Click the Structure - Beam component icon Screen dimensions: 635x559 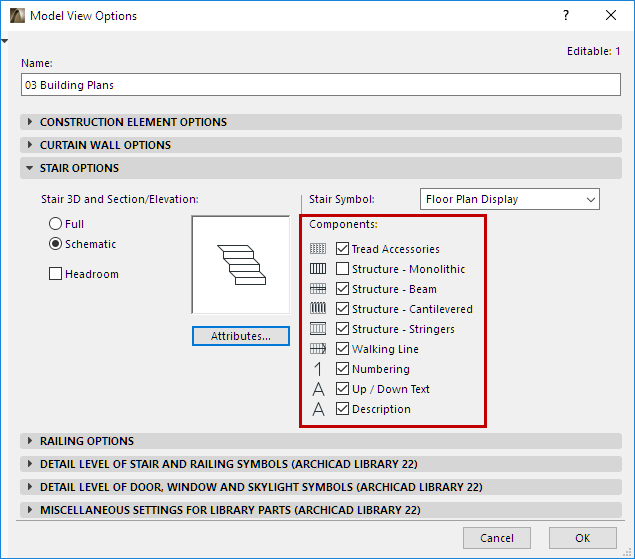(318, 289)
